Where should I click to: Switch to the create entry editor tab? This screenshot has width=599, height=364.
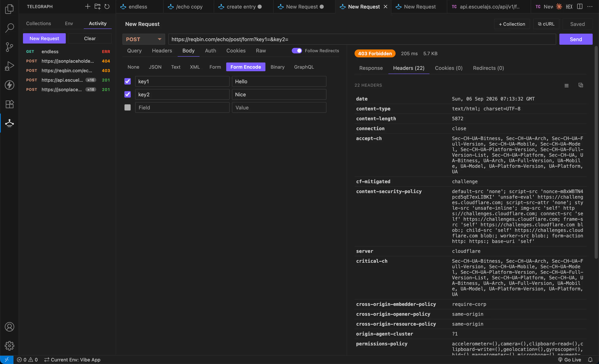pyautogui.click(x=244, y=7)
